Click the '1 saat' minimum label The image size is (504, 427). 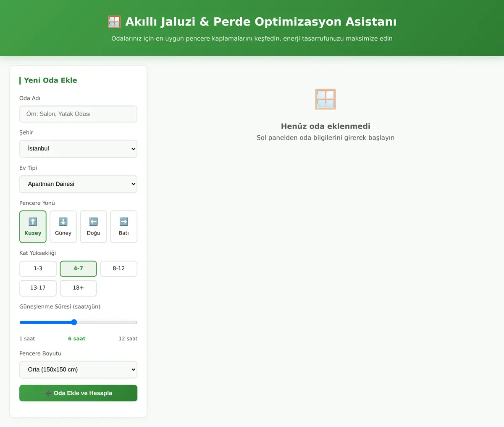click(27, 339)
